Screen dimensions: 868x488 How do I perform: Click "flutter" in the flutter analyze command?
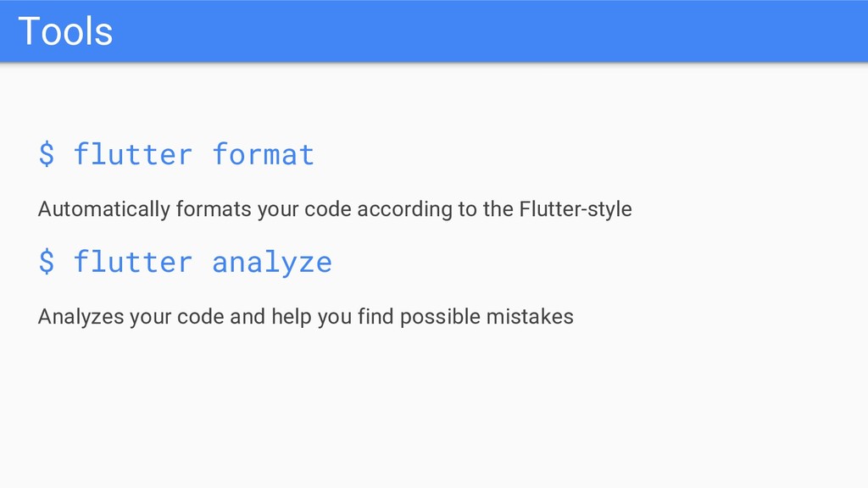point(133,261)
